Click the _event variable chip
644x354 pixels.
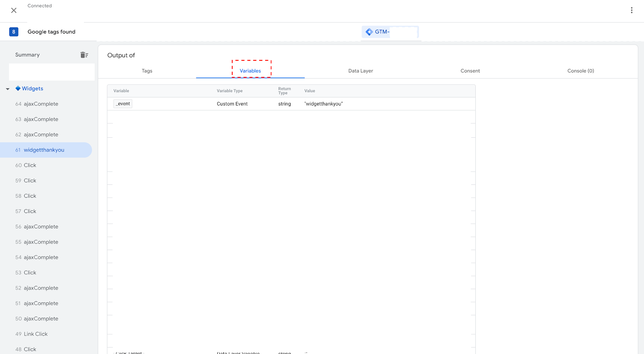[123, 104]
